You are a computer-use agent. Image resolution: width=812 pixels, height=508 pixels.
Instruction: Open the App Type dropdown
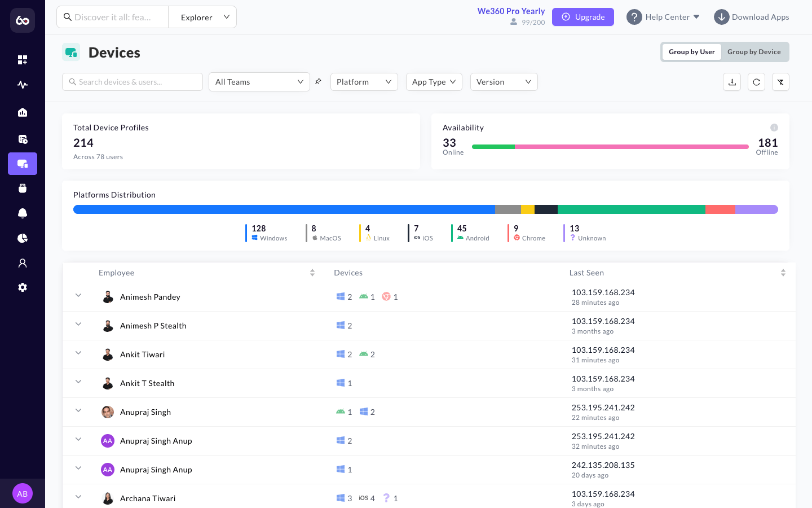coord(434,82)
